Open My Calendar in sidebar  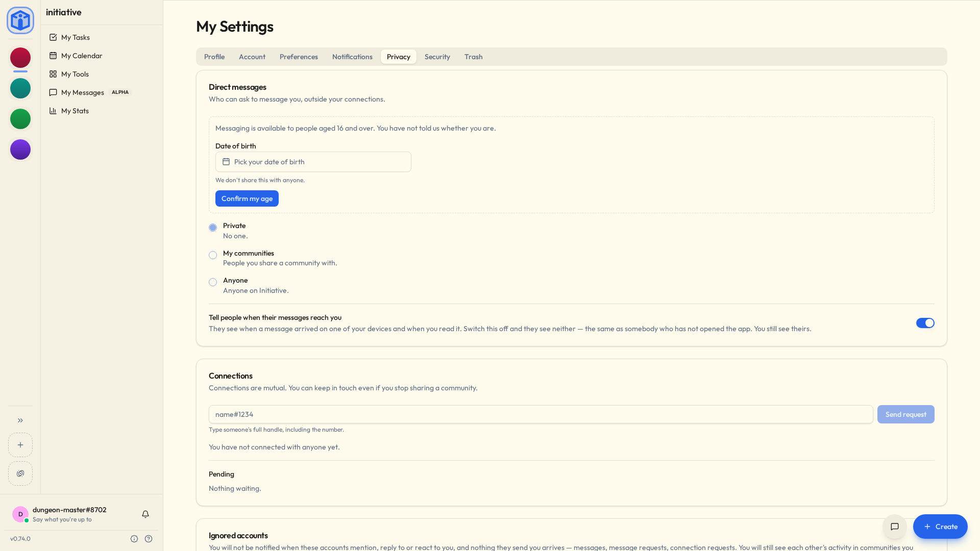tap(102, 56)
